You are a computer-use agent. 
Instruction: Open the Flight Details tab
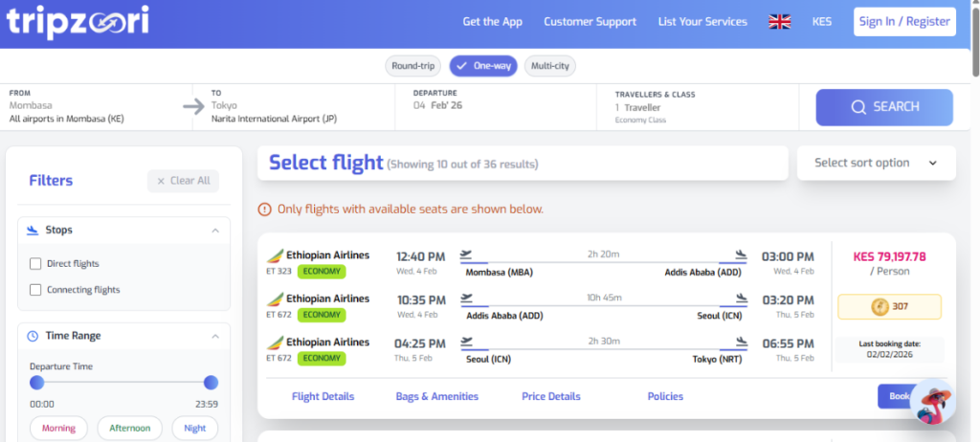coord(323,396)
